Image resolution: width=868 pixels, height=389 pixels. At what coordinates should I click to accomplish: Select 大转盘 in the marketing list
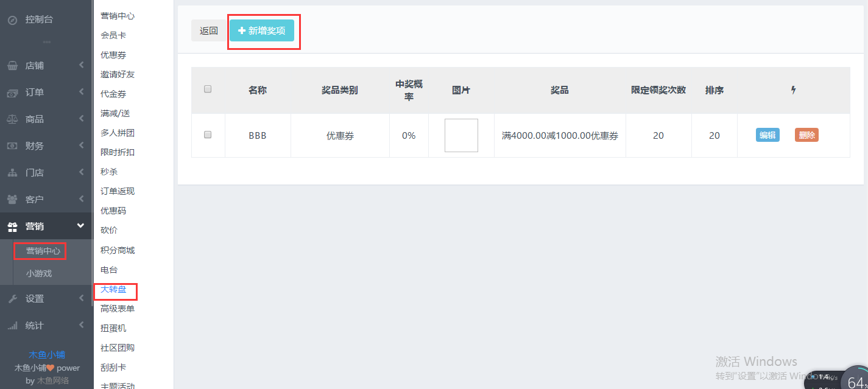pyautogui.click(x=113, y=289)
